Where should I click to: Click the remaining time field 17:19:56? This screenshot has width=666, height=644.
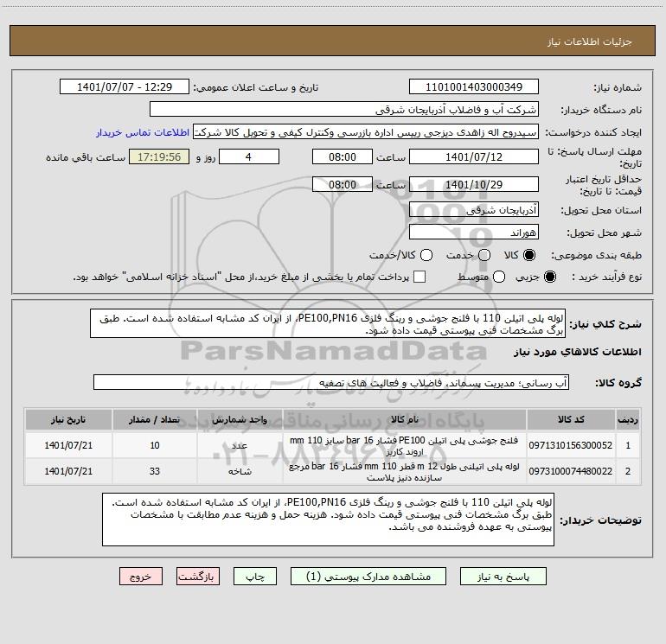pos(159,157)
